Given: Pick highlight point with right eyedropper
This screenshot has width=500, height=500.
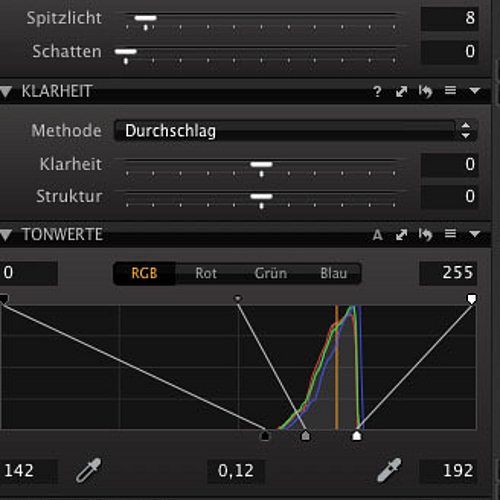Looking at the screenshot, I should 389,470.
